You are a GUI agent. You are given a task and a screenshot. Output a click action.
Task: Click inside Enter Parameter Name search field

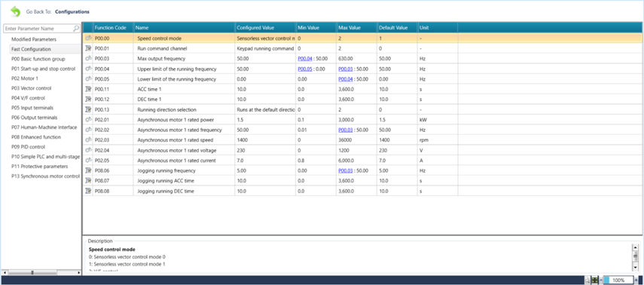pos(38,29)
